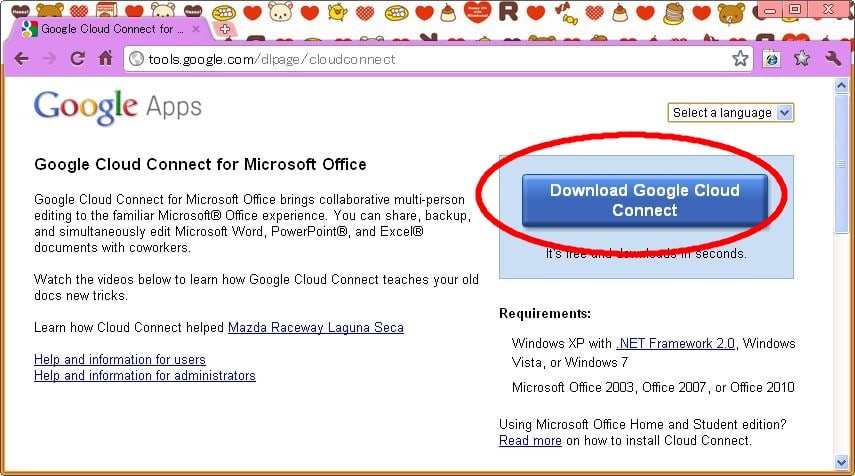Click the browser Back arrow

[21, 58]
